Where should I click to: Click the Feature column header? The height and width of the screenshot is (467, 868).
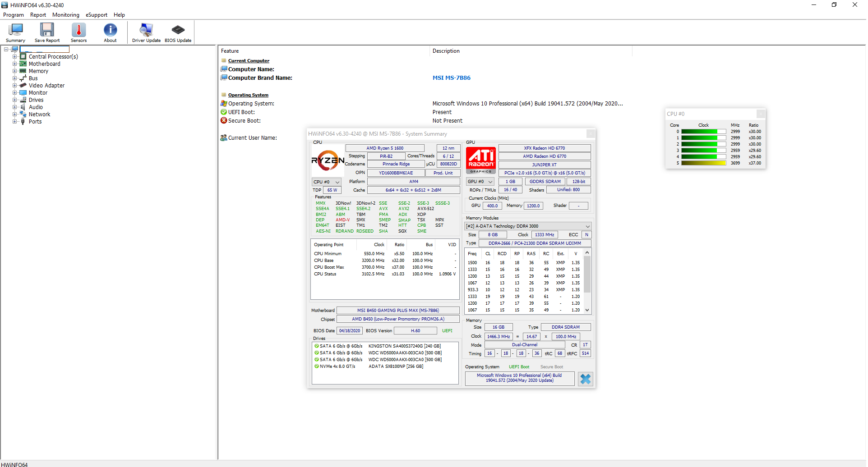(x=324, y=51)
